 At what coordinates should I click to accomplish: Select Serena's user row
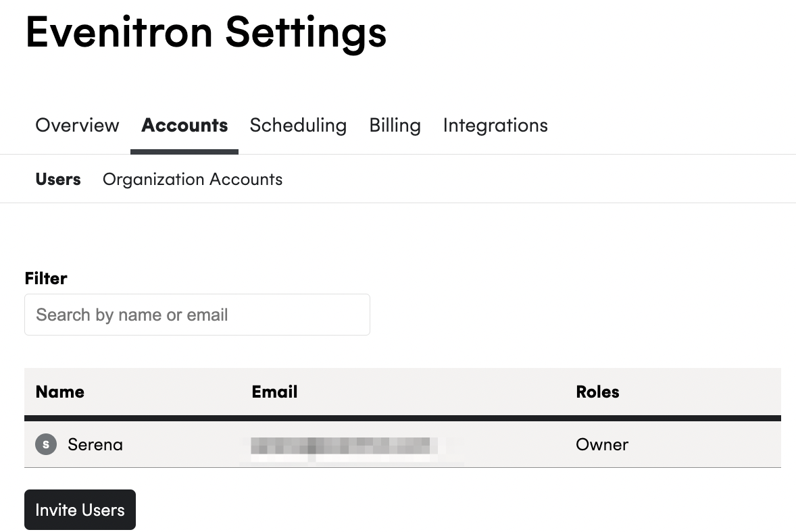pos(403,444)
